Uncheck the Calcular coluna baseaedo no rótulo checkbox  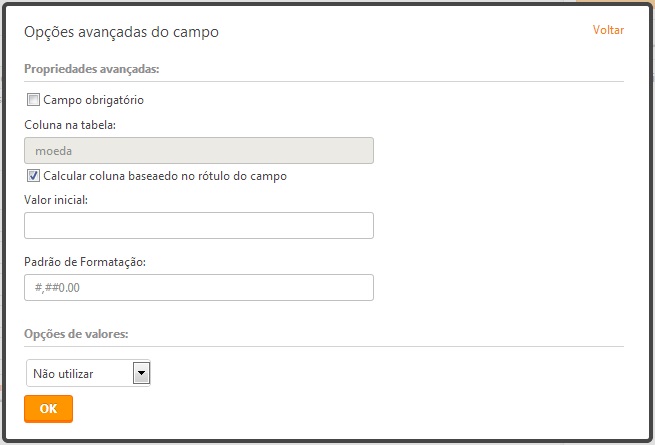33,176
